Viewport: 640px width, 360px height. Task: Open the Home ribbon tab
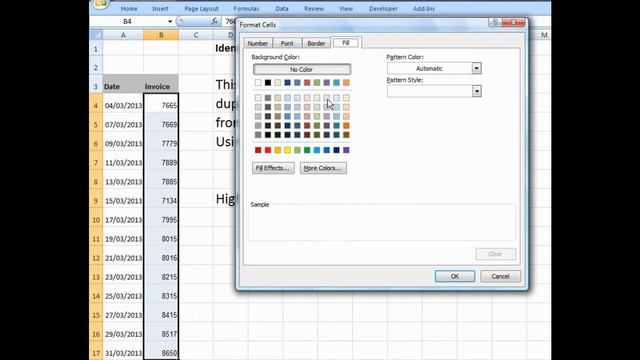[129, 9]
